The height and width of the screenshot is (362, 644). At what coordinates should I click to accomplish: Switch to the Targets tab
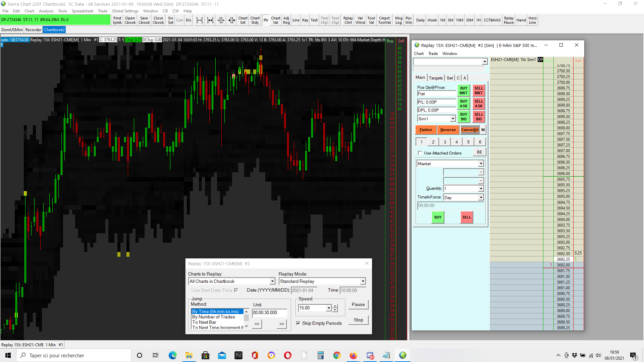[x=435, y=78]
